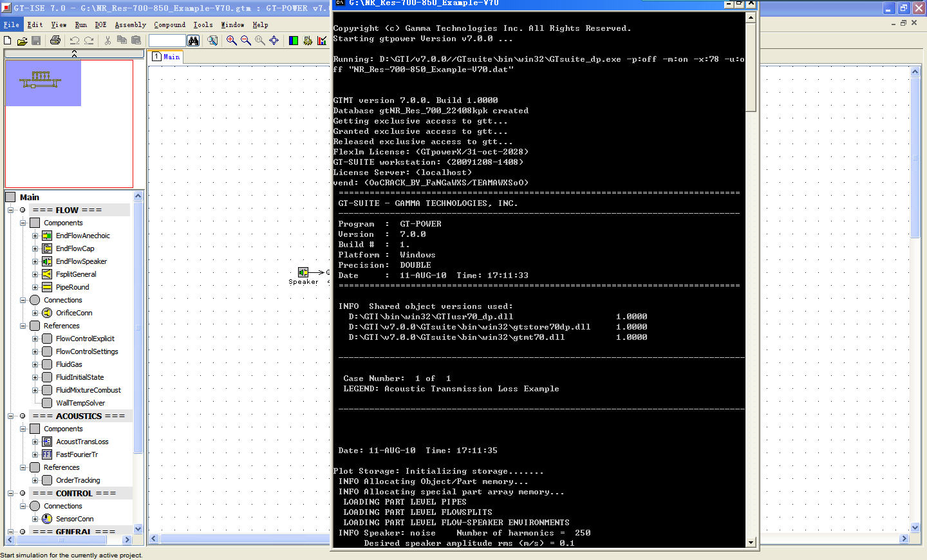Select the EndFlowCap component icon
This screenshot has height=560, width=927.
click(x=47, y=248)
